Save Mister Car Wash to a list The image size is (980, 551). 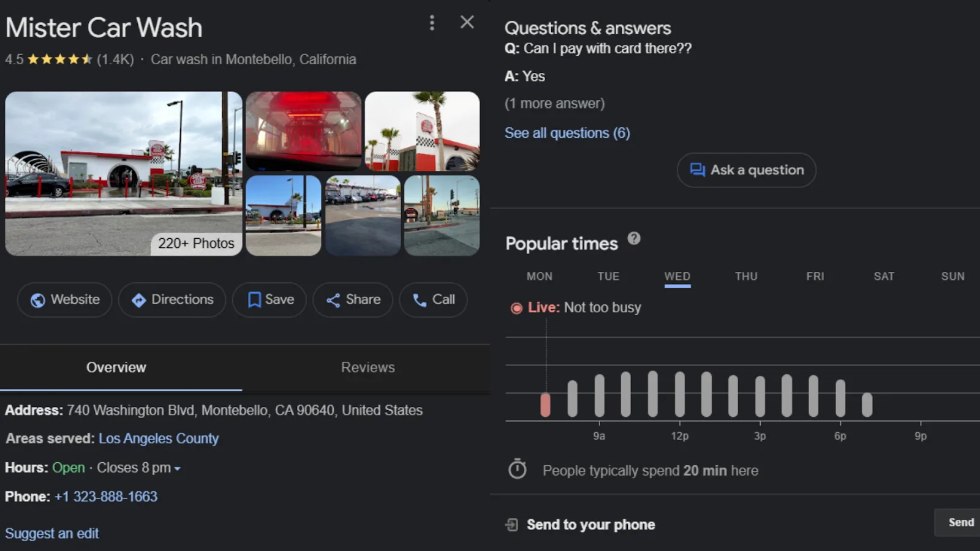(269, 300)
